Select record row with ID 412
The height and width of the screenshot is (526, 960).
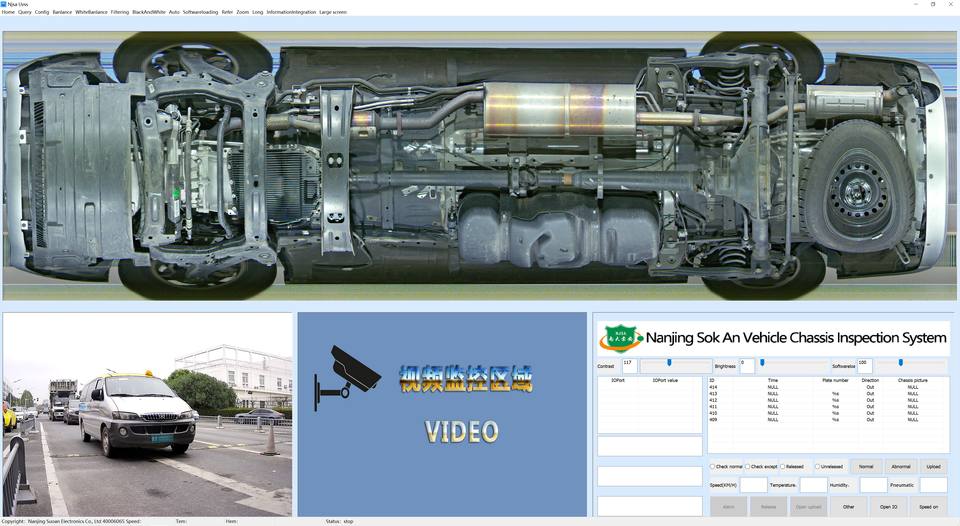point(828,400)
